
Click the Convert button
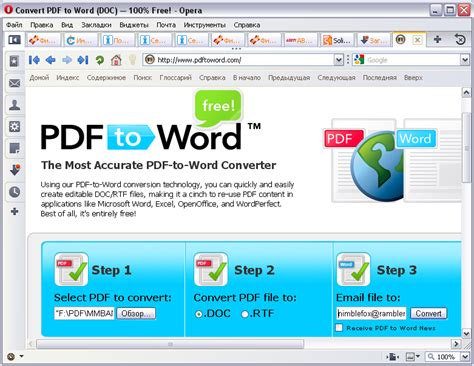(x=428, y=313)
